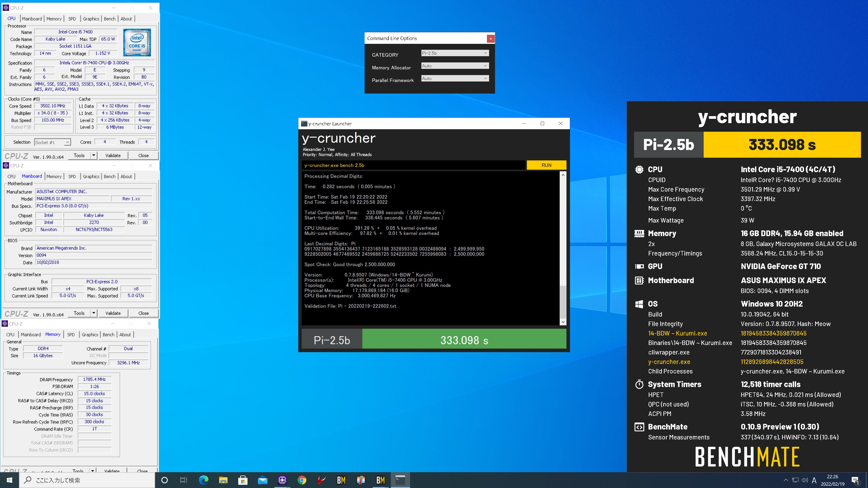Click the GPU card icon in the BenchMate panel
The height and width of the screenshot is (488, 868).
click(639, 266)
